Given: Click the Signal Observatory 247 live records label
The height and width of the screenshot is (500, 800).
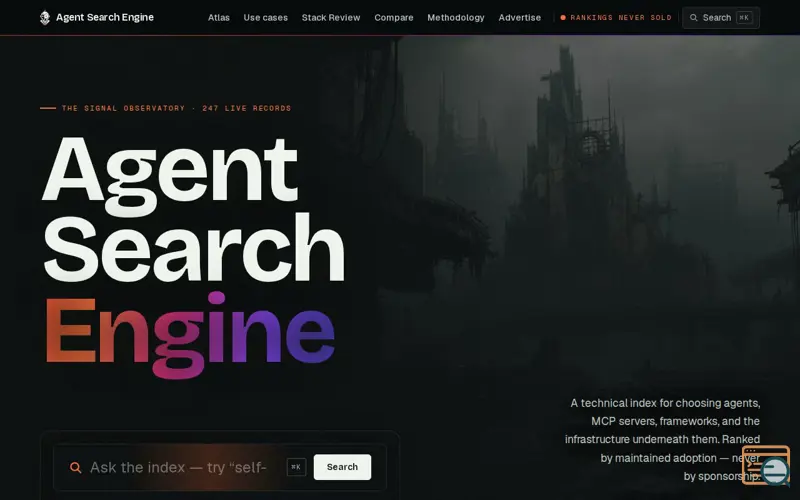Looking at the screenshot, I should (177, 108).
